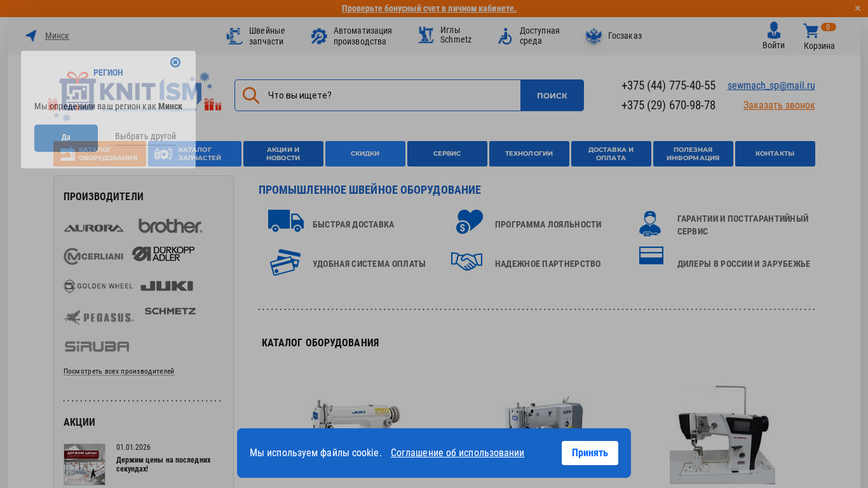Confirm the region with the Да button
This screenshot has height=488, width=868.
[66, 138]
